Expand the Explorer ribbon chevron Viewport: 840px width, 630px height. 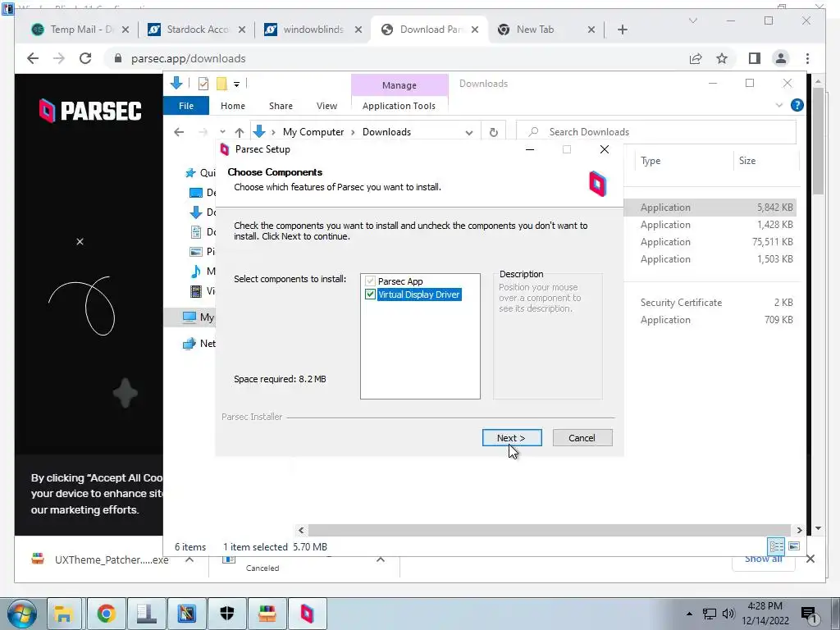coord(779,105)
